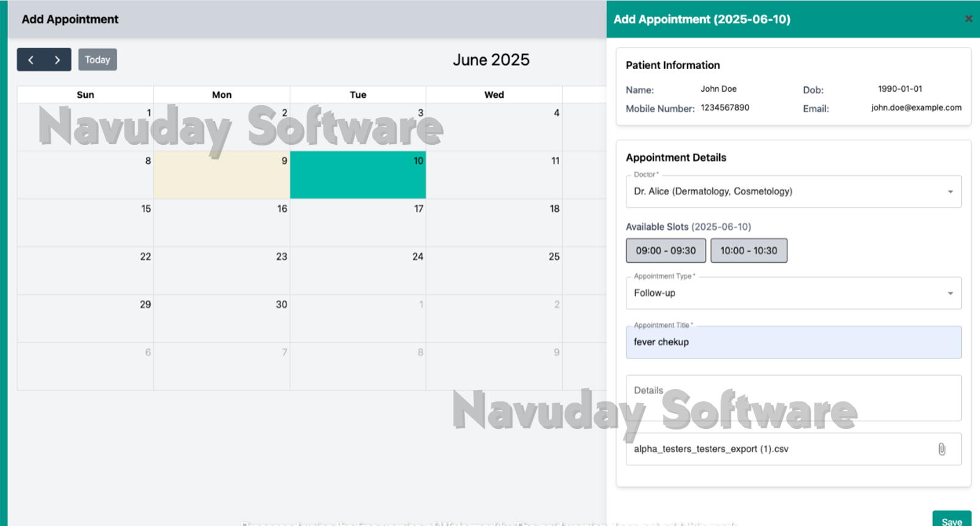
Task: Select June 25 in the calendar
Action: click(x=494, y=271)
